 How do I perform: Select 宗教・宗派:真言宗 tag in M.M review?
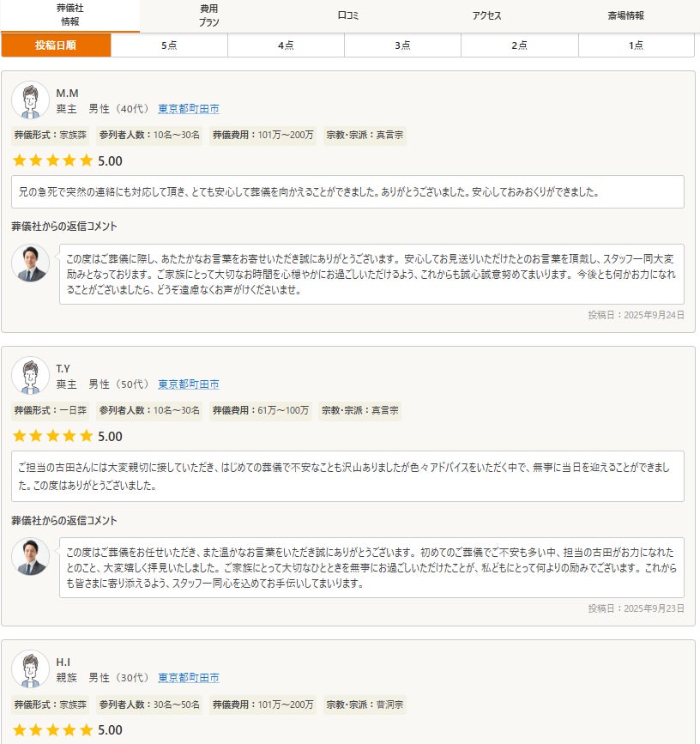[365, 136]
